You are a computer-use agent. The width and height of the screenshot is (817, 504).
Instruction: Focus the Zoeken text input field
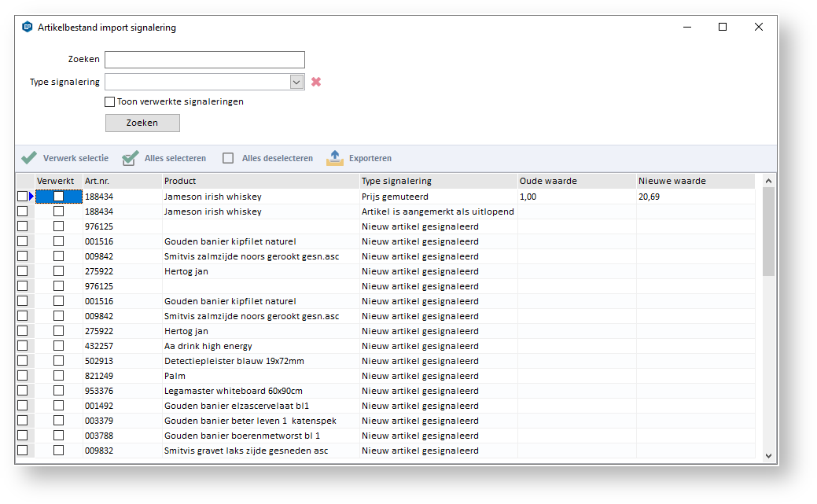204,60
